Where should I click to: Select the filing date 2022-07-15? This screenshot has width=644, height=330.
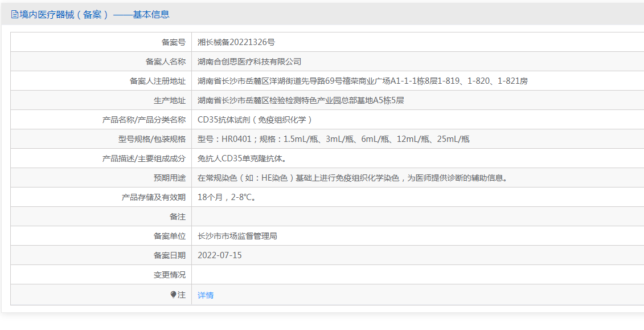(220, 255)
